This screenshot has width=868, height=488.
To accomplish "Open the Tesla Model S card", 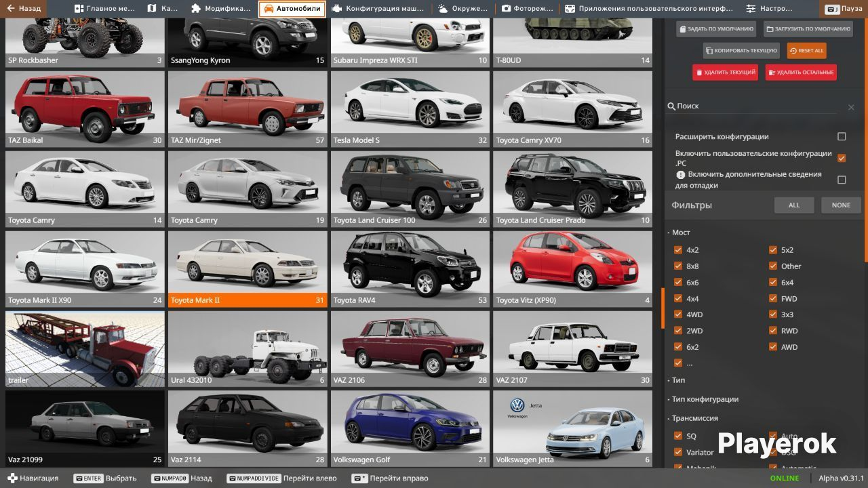I will coord(410,108).
